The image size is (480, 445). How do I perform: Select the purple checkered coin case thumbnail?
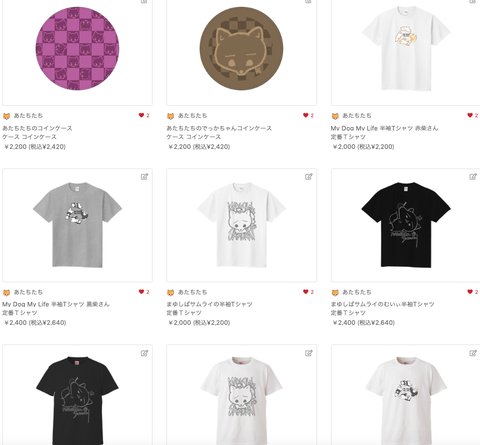coord(77,49)
